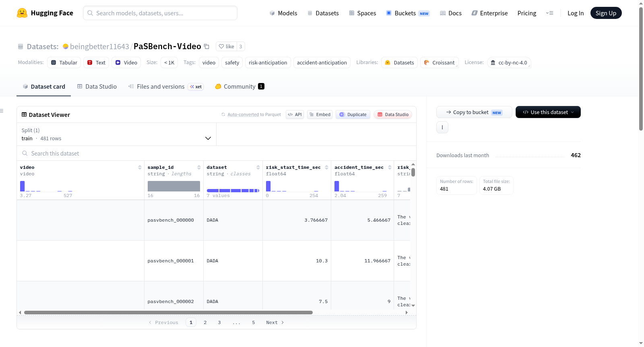Viewport: 644px width, 347px height.
Task: Click the pasvbench_000002 cell
Action: [x=174, y=296]
